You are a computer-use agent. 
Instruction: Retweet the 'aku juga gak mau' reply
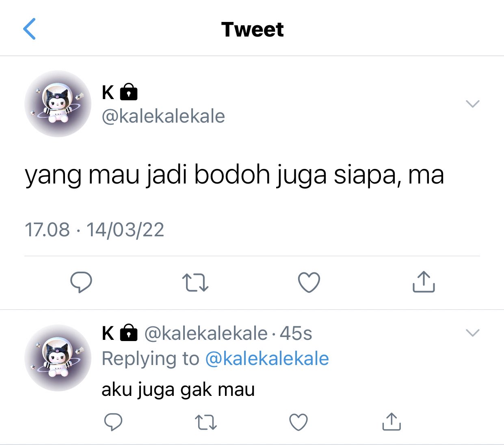point(206,422)
